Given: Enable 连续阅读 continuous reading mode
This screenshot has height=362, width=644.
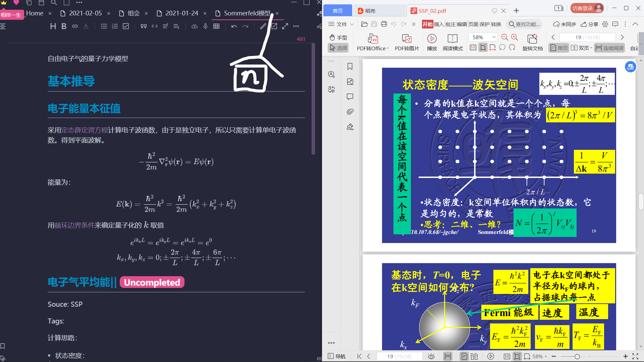Looking at the screenshot, I should (x=609, y=48).
